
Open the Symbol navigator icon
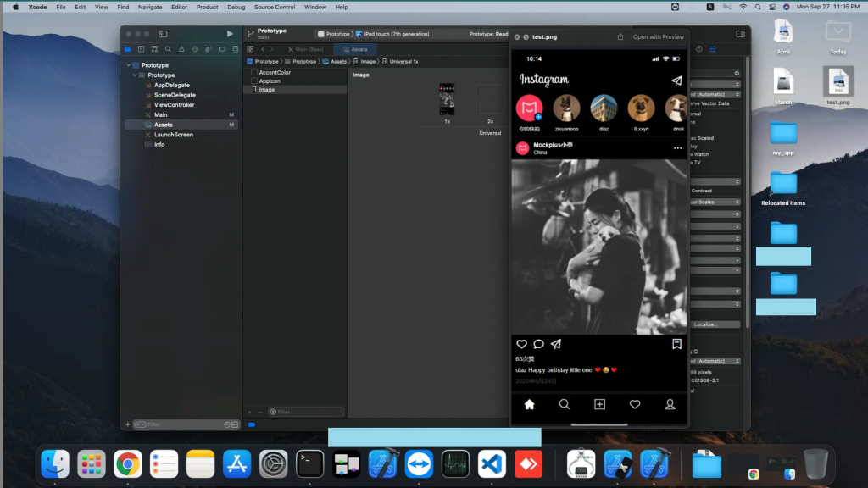pyautogui.click(x=154, y=49)
